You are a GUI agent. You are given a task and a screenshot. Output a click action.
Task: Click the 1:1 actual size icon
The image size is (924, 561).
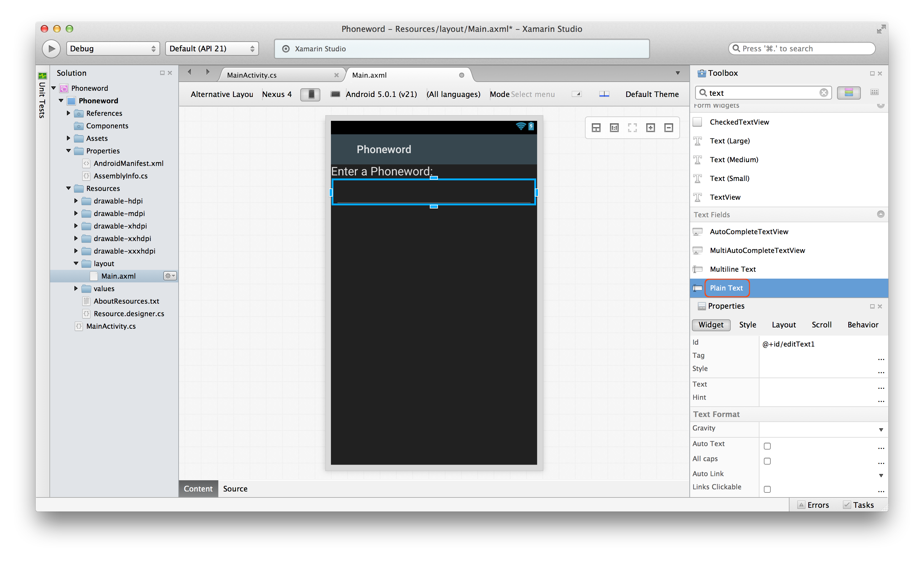[614, 128]
